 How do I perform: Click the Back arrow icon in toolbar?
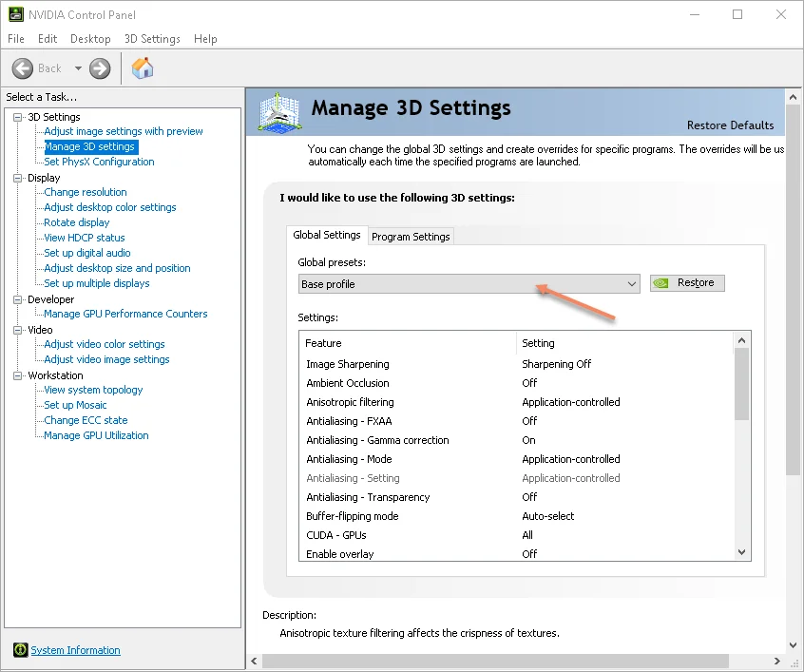23,68
